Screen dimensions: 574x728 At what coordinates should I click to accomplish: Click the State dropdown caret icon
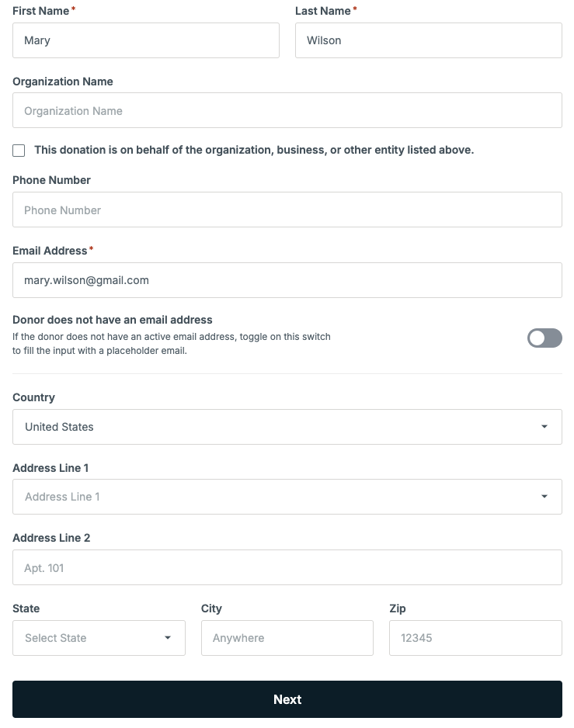coord(168,638)
